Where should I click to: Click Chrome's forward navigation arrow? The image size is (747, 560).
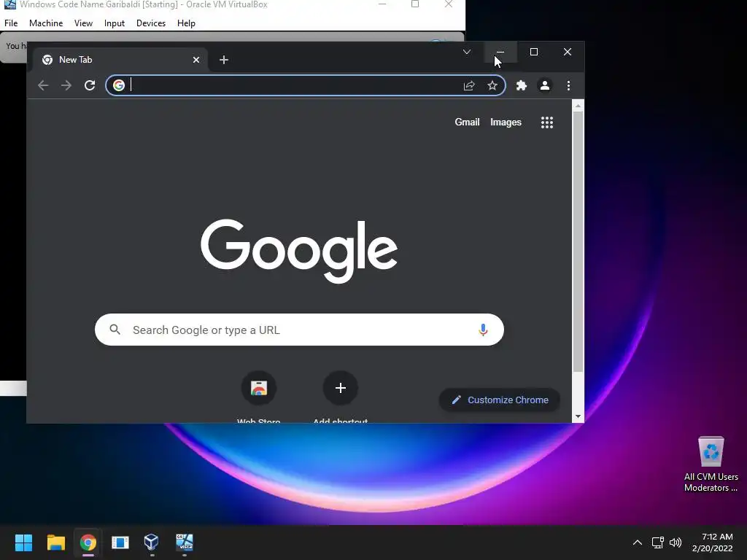tap(66, 86)
